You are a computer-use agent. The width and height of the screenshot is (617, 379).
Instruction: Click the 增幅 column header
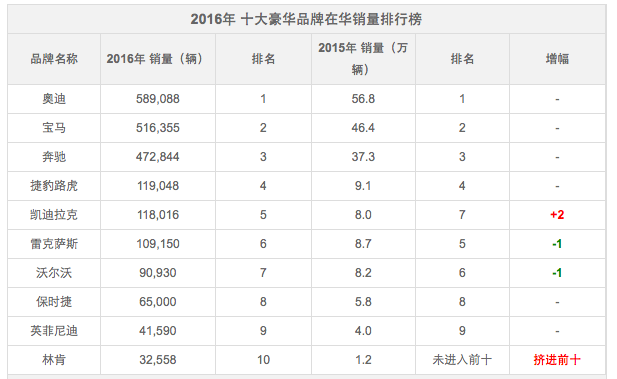point(557,59)
